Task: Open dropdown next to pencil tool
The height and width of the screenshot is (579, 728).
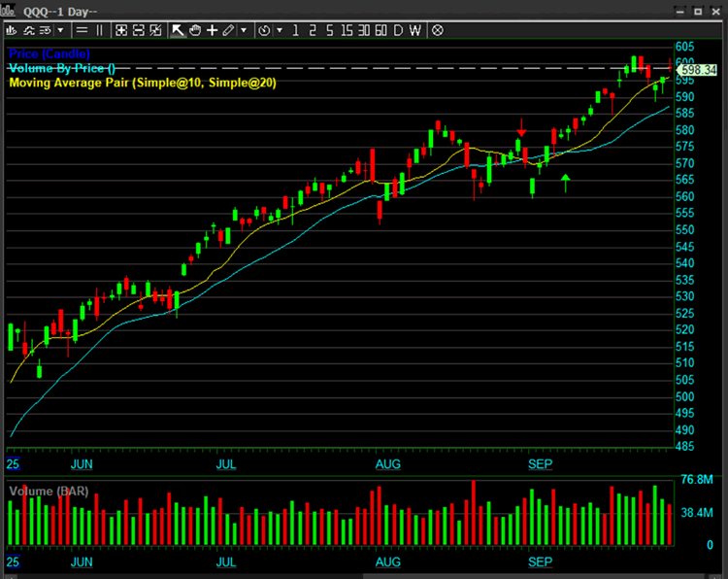Action: pyautogui.click(x=243, y=30)
